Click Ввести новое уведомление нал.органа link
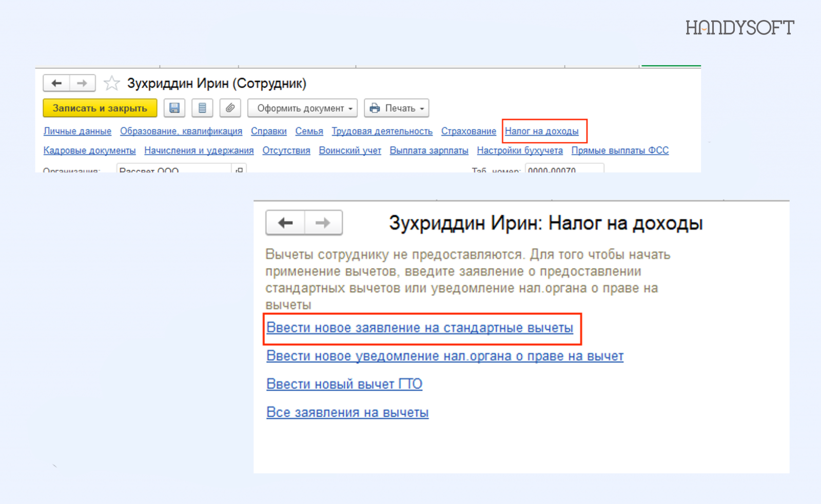This screenshot has width=821, height=504. [445, 356]
